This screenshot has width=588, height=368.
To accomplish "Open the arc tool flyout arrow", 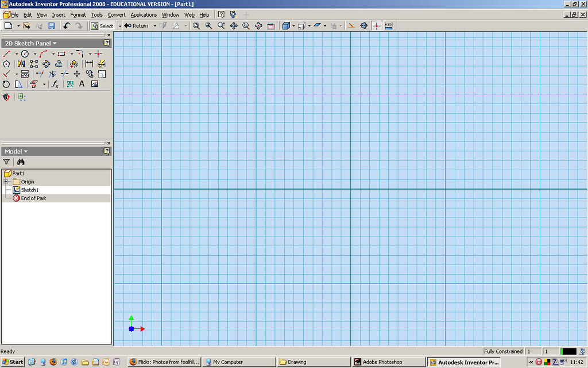I will (x=53, y=53).
